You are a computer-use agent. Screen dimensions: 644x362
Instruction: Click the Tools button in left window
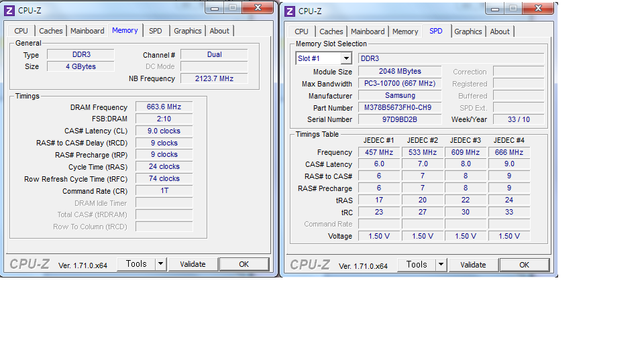click(136, 264)
